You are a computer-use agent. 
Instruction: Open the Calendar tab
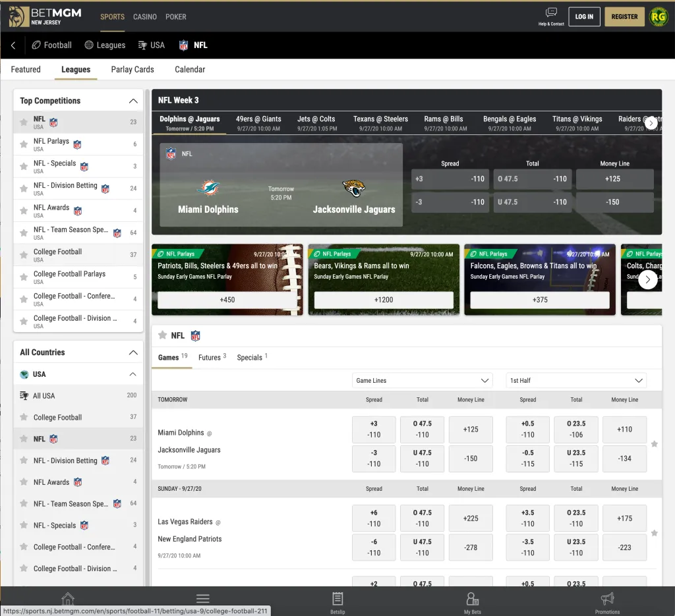coord(190,69)
